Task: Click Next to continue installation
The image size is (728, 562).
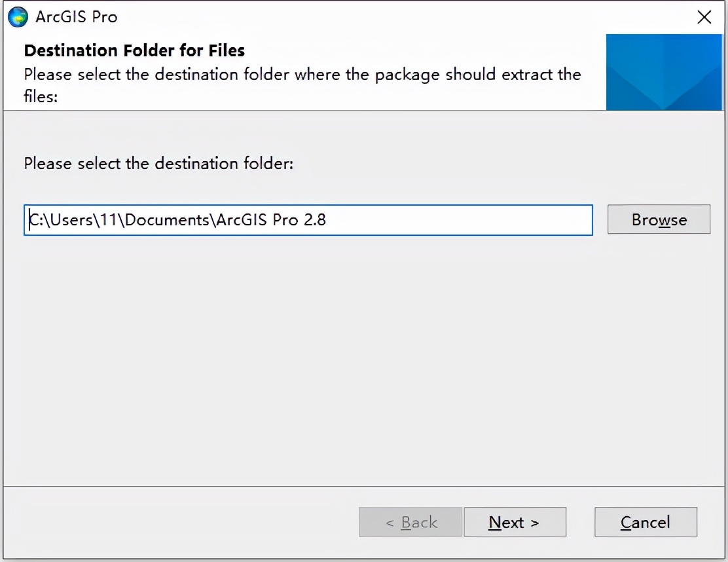Action: point(515,522)
